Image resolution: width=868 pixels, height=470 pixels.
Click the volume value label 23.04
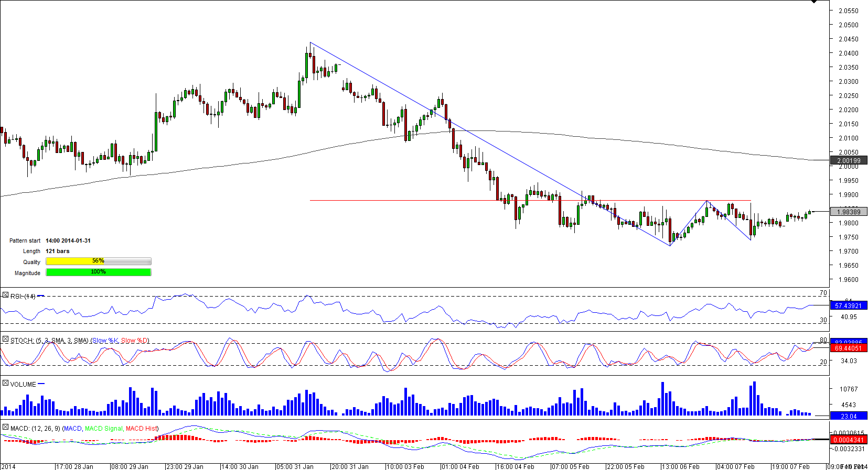click(x=848, y=416)
